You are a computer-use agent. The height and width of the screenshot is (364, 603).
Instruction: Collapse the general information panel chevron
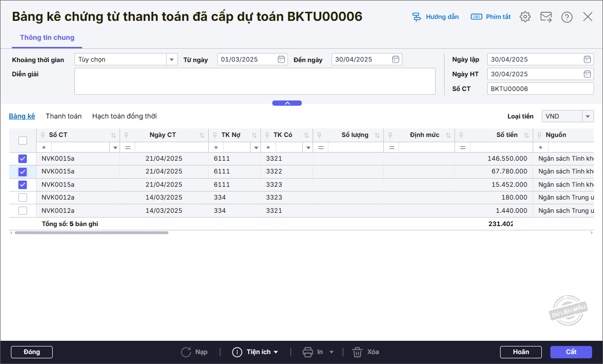coord(287,103)
